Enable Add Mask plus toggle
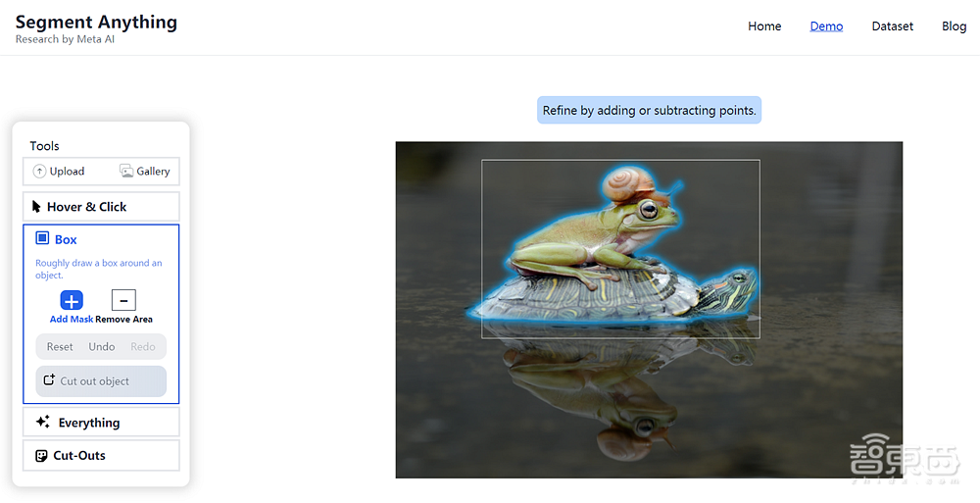This screenshot has width=980, height=503. pyautogui.click(x=72, y=300)
